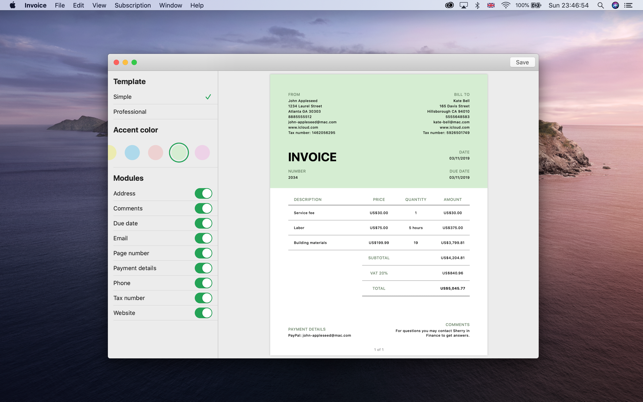643x402 pixels.
Task: Open the Window menu
Action: (x=171, y=5)
